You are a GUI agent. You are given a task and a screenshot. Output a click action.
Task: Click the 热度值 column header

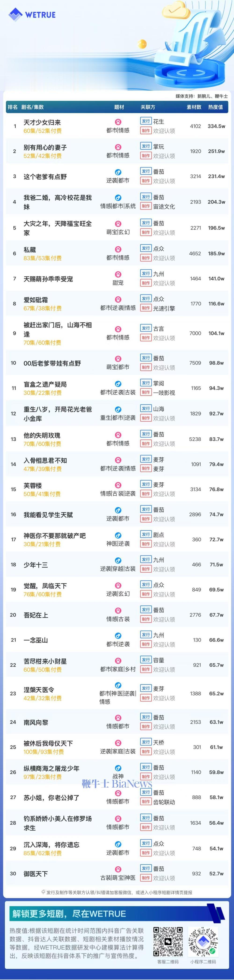point(215,107)
